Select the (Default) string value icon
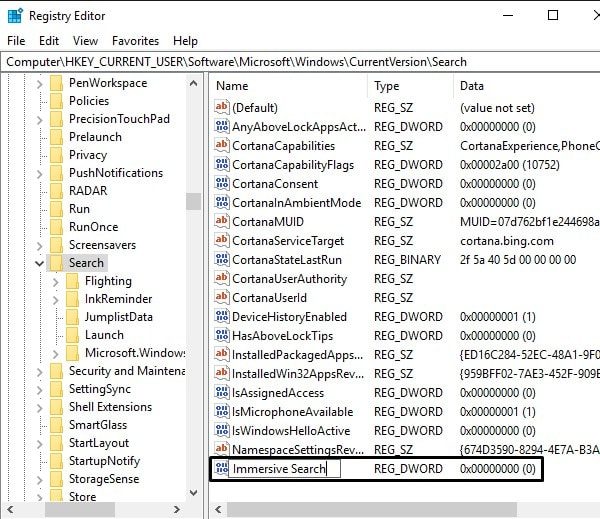Screen dimensions: 600x519 pos(222,107)
